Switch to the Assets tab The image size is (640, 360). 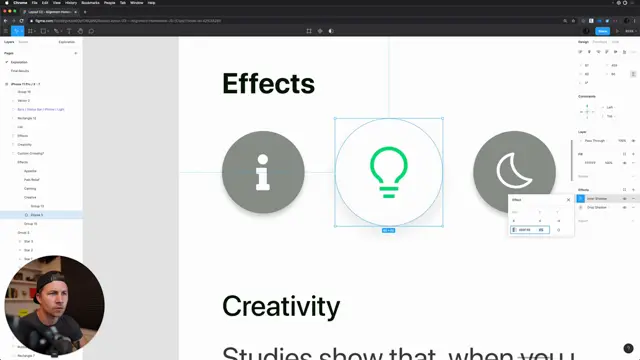[23, 42]
